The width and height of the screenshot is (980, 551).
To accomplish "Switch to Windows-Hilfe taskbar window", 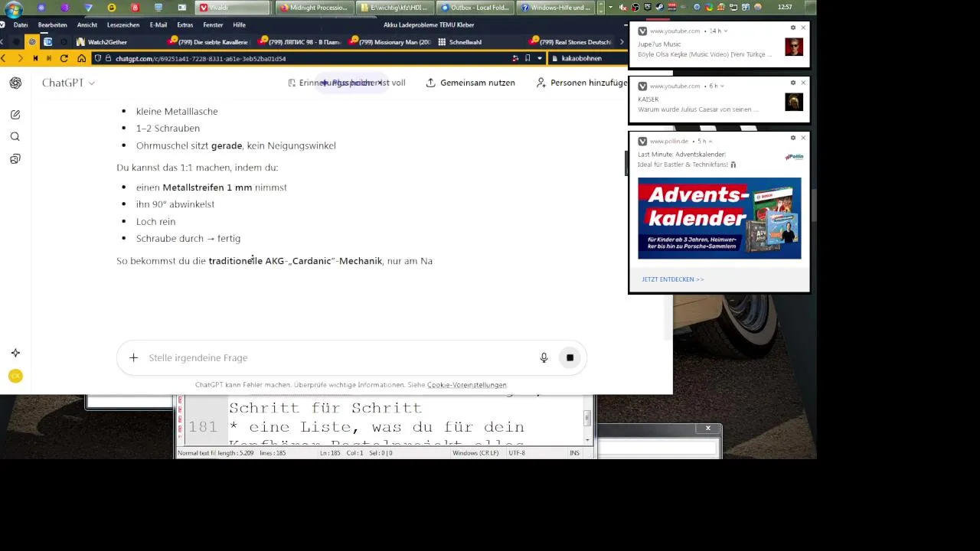I will point(556,8).
